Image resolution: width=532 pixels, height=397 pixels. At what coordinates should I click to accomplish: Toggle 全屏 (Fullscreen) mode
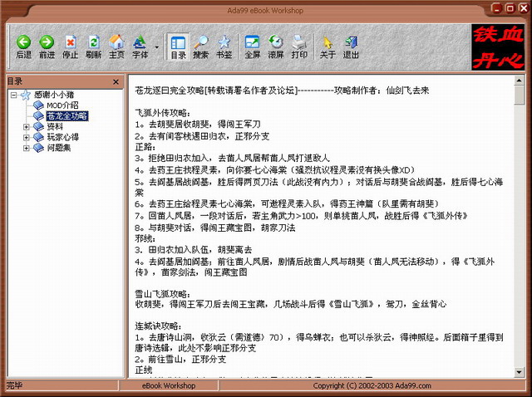coord(252,47)
